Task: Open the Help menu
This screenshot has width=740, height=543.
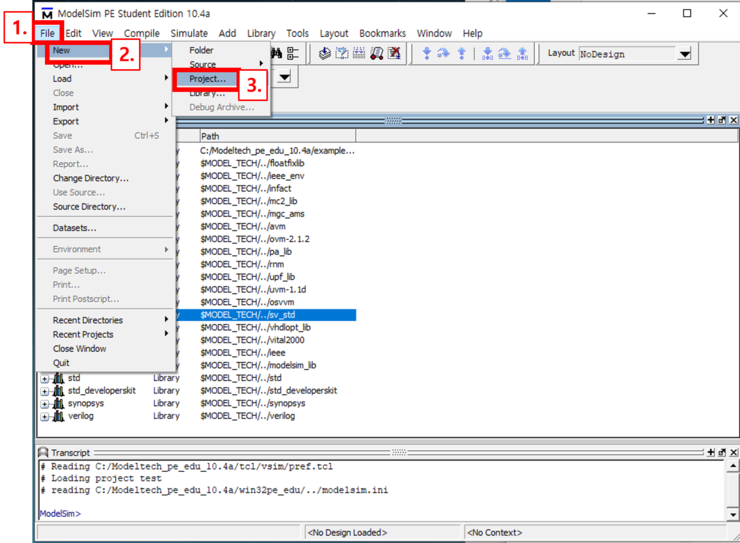Action: click(x=472, y=33)
